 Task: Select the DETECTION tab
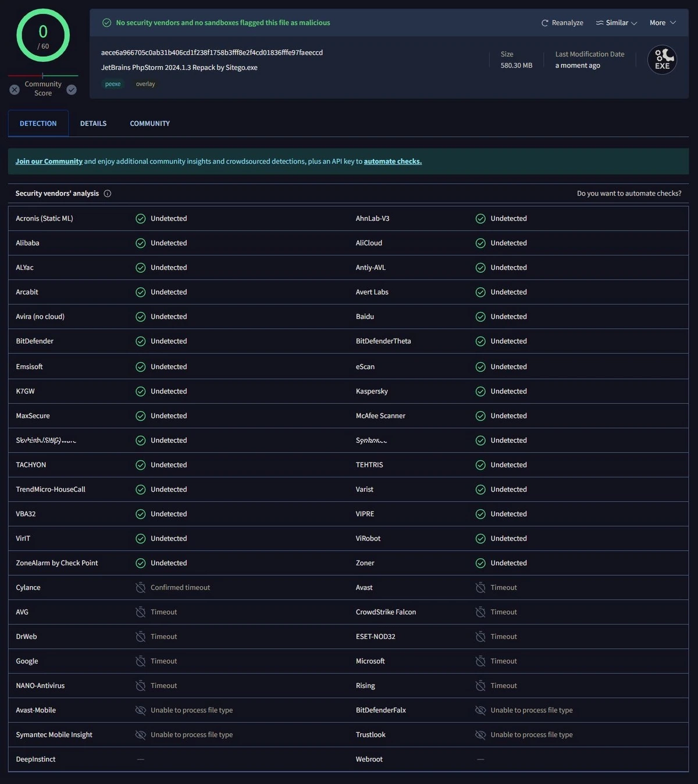(38, 123)
